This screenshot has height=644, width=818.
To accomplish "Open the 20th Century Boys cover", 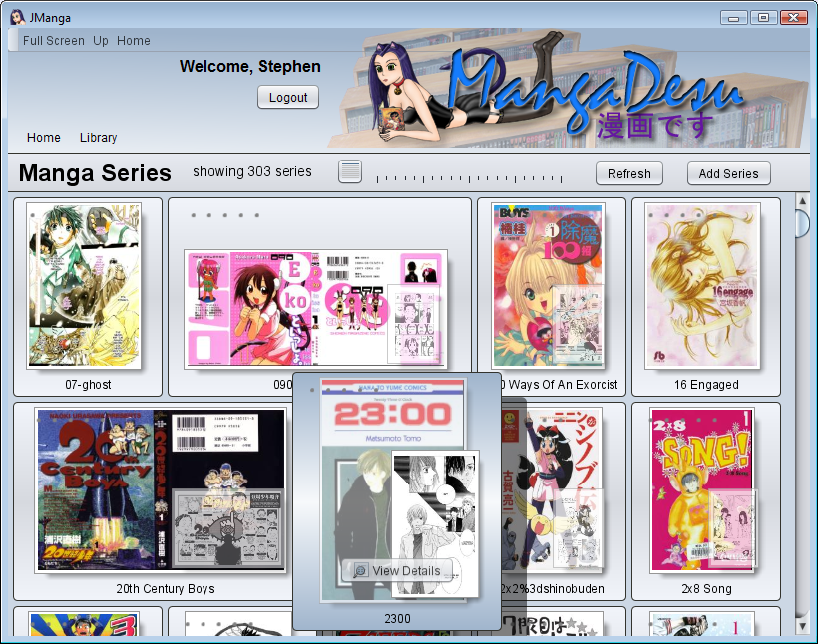I will pos(162,490).
